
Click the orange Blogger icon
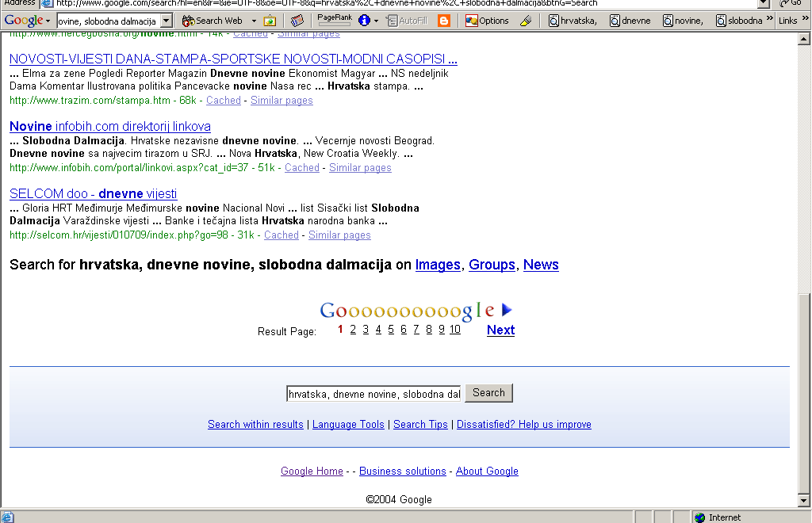(x=444, y=21)
